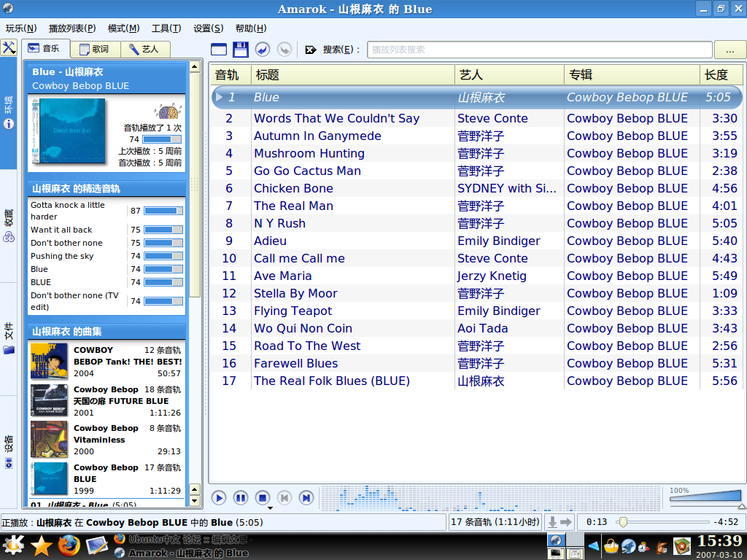Sort playlist by the 标题 column header
The height and width of the screenshot is (560, 747).
click(353, 75)
